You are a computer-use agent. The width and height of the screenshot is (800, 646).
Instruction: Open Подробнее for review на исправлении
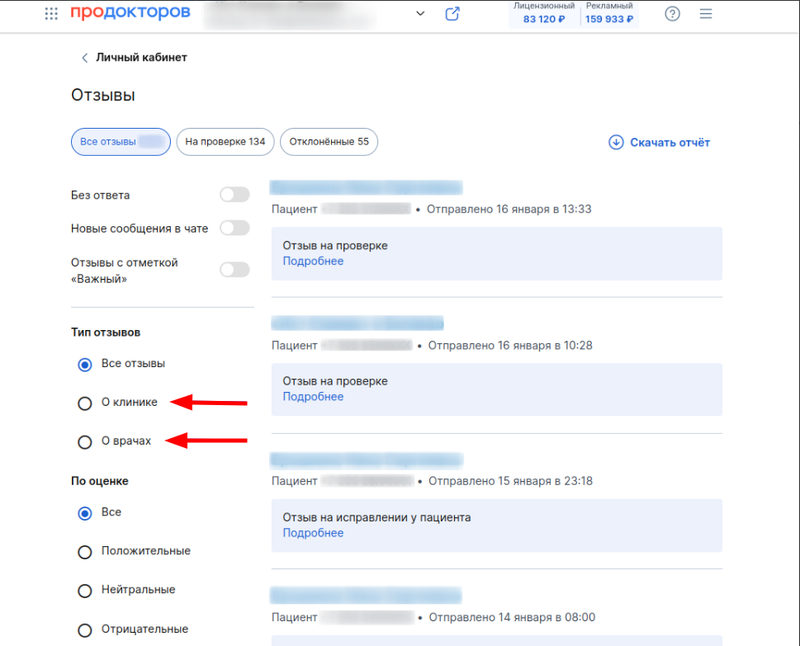pyautogui.click(x=312, y=533)
